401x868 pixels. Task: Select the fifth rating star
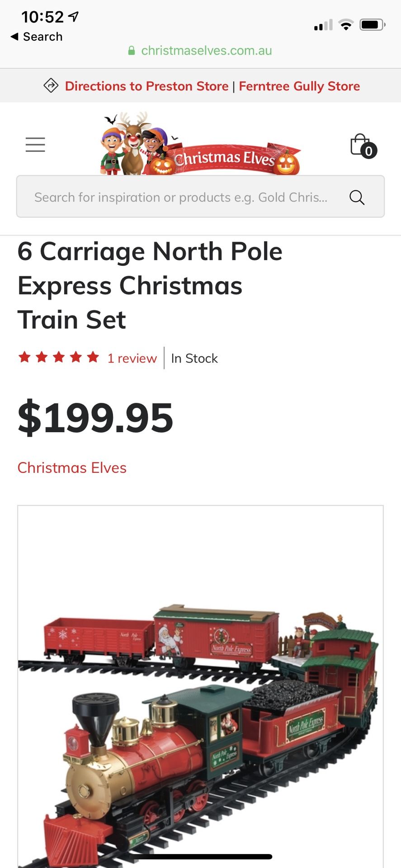[x=92, y=357]
